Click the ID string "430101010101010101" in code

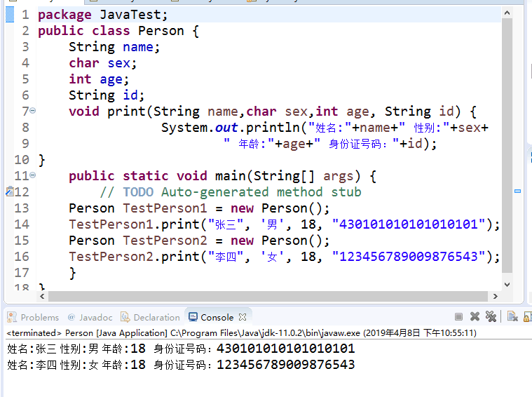pos(409,224)
